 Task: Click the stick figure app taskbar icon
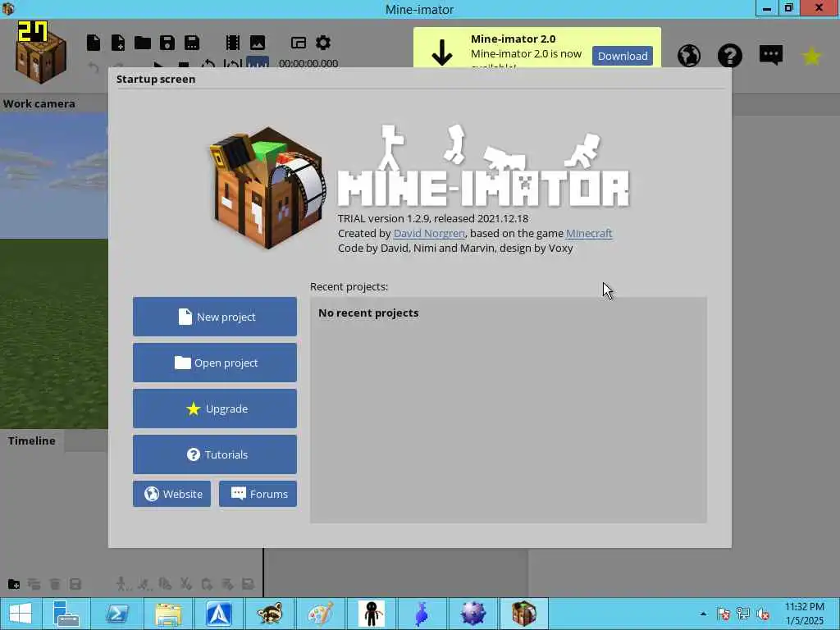coord(372,614)
